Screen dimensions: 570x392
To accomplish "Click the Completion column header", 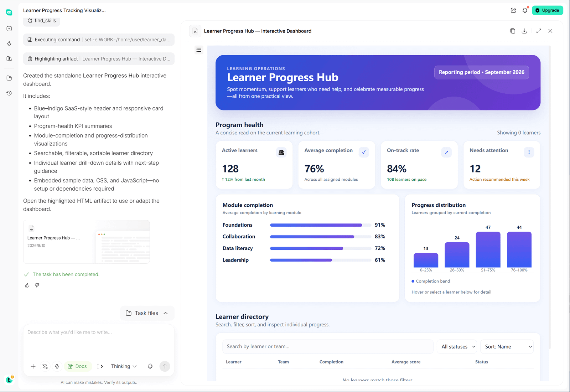I will [331, 362].
